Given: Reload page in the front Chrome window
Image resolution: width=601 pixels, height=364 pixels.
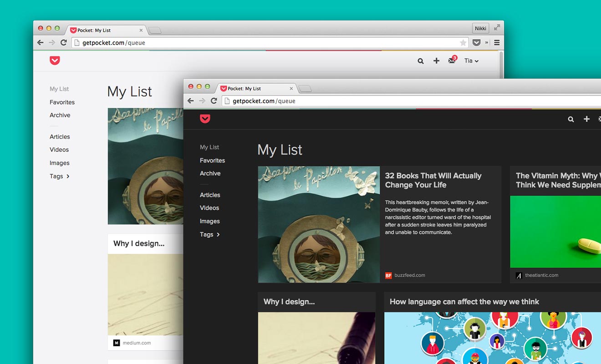Looking at the screenshot, I should pos(214,101).
